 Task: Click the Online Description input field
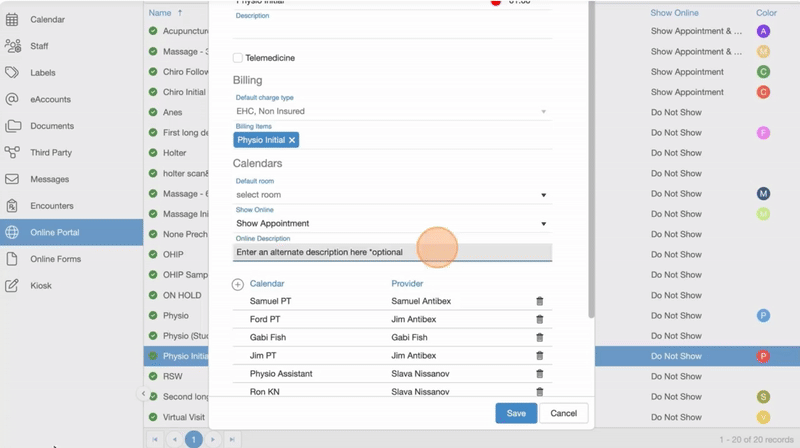(x=392, y=253)
